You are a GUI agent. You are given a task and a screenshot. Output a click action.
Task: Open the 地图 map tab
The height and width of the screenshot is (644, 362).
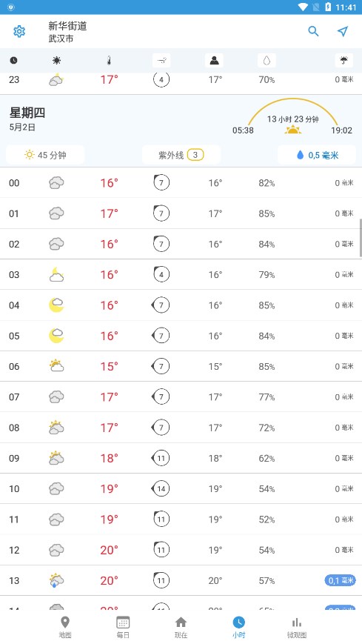tap(65, 627)
